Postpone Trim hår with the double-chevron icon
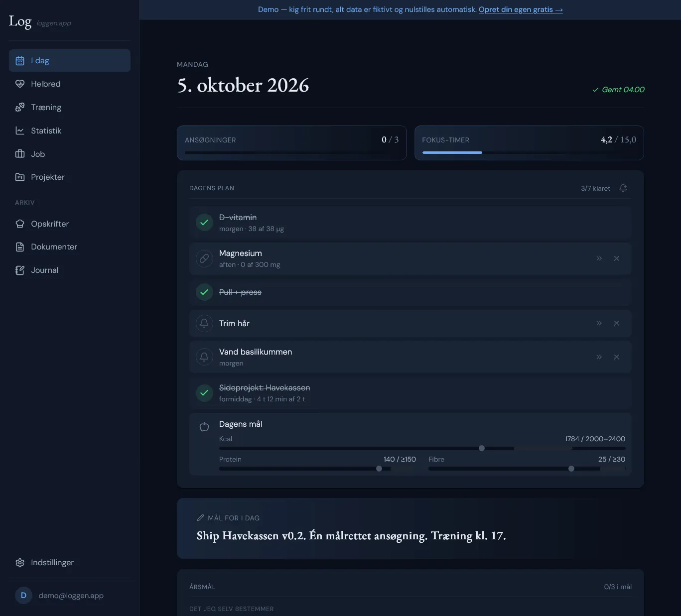 tap(599, 323)
